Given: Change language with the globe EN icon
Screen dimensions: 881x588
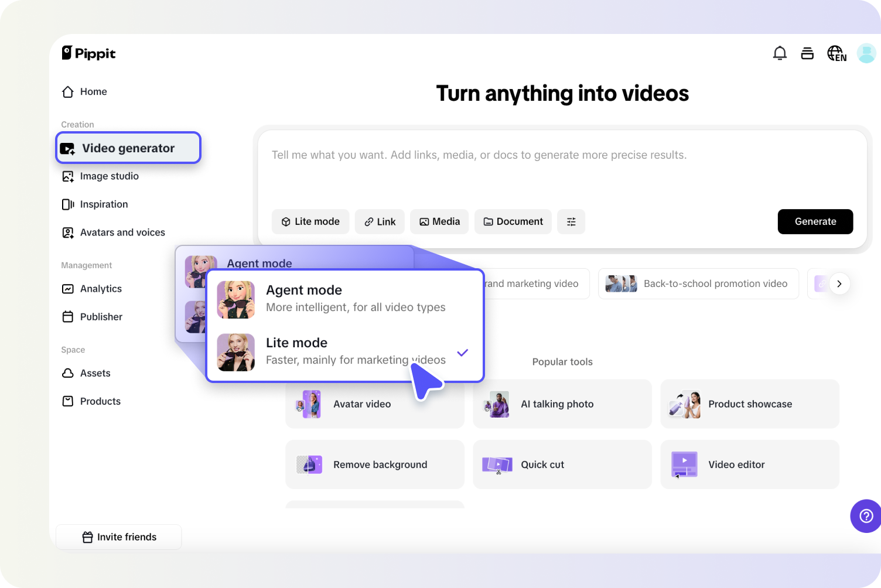Looking at the screenshot, I should click(x=836, y=53).
